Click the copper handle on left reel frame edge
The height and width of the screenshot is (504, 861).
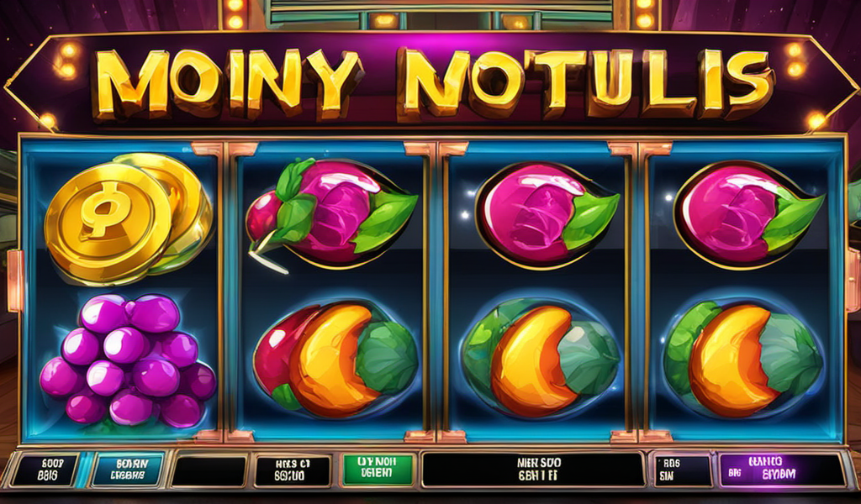click(x=14, y=281)
